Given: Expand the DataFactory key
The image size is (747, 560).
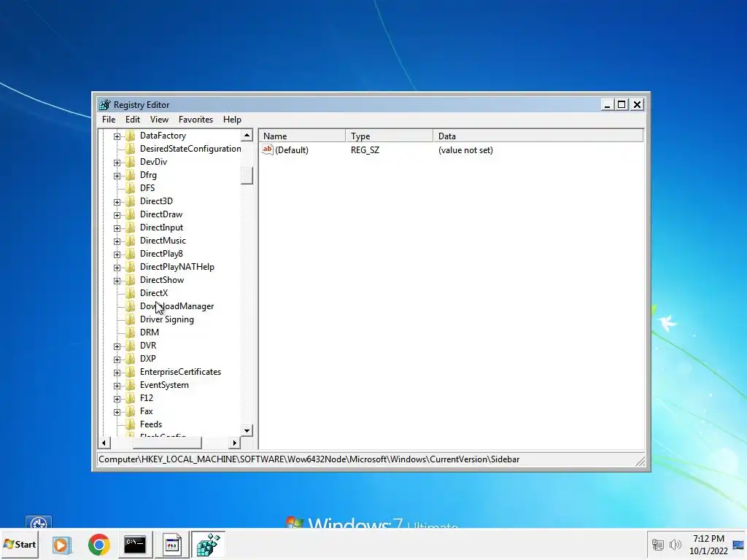Looking at the screenshot, I should point(117,136).
